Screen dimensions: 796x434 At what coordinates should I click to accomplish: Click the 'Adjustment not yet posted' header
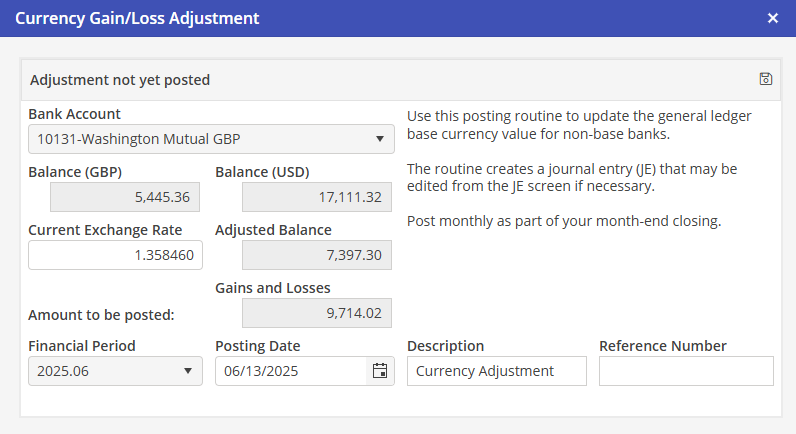(x=120, y=79)
